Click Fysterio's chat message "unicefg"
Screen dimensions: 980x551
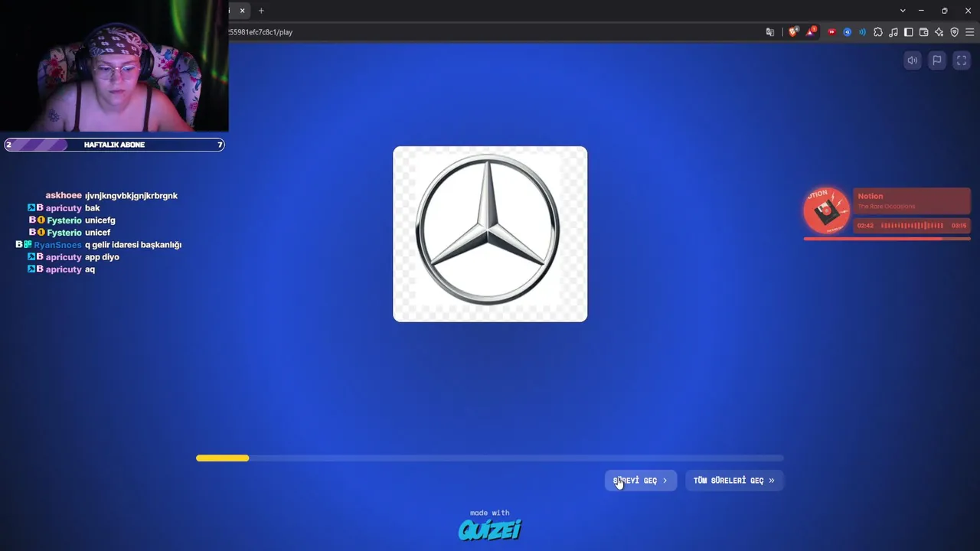[x=100, y=220]
